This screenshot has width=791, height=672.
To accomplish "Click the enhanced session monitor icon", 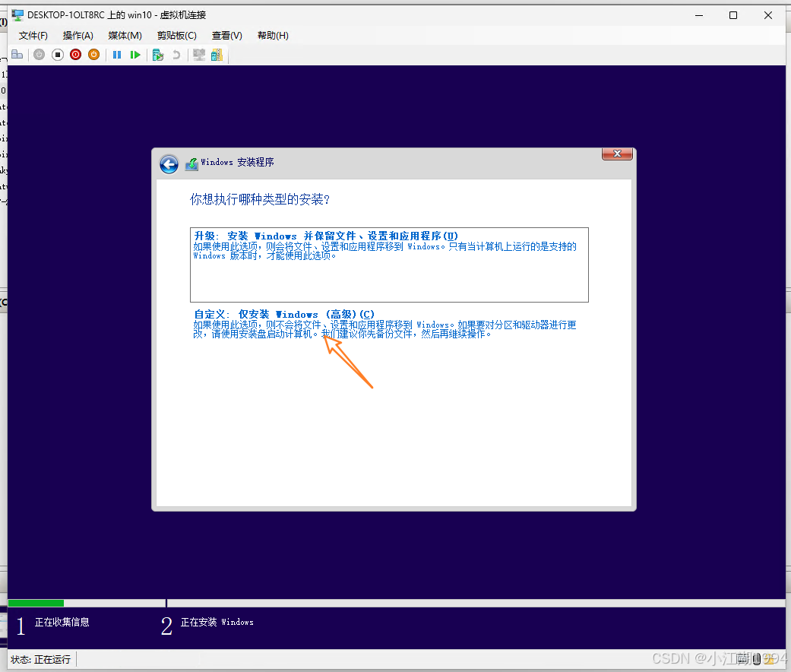I will coord(199,55).
